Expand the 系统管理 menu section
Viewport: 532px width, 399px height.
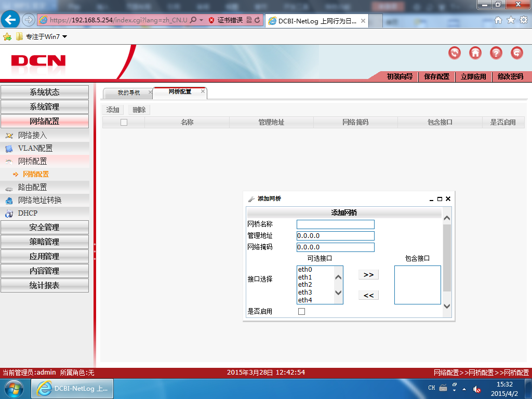click(45, 107)
